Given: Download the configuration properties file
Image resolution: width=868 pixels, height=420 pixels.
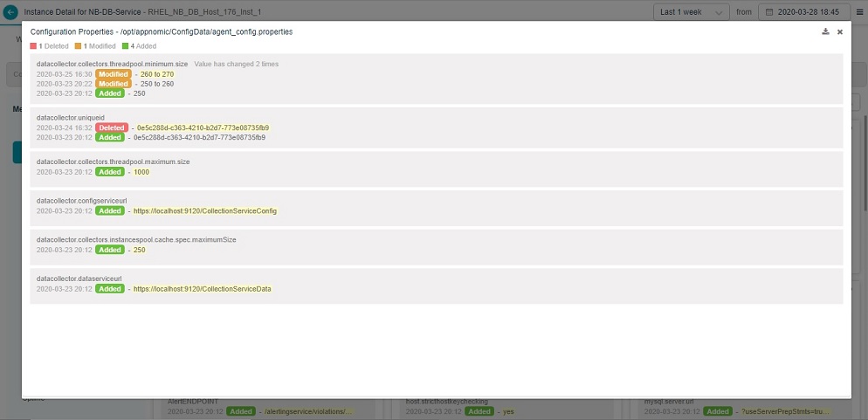Looking at the screenshot, I should [825, 31].
